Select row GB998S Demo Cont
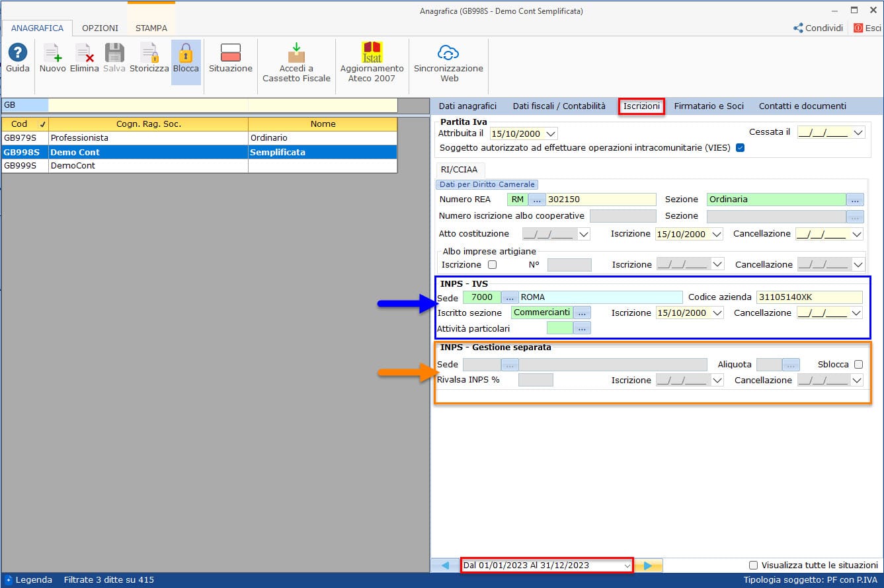 tap(199, 152)
